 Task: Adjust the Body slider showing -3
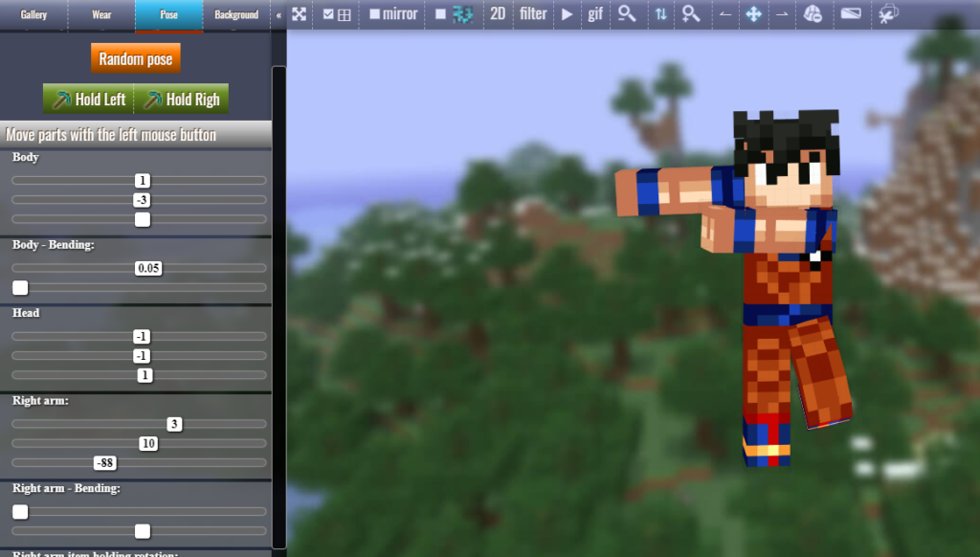coord(142,200)
